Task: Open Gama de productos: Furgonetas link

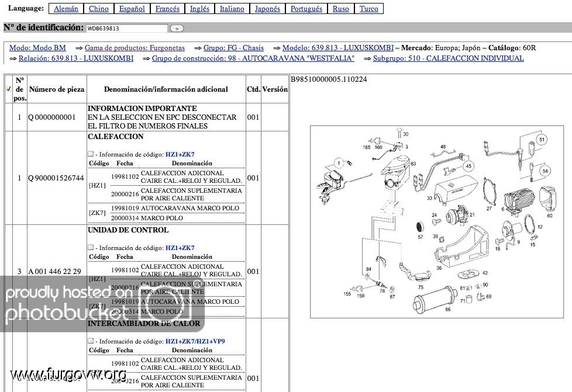Action: [x=135, y=48]
